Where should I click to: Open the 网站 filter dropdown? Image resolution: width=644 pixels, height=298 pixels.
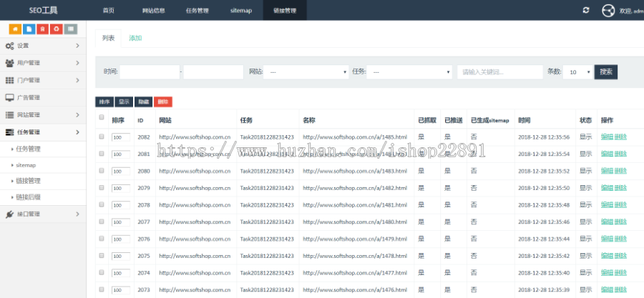306,72
